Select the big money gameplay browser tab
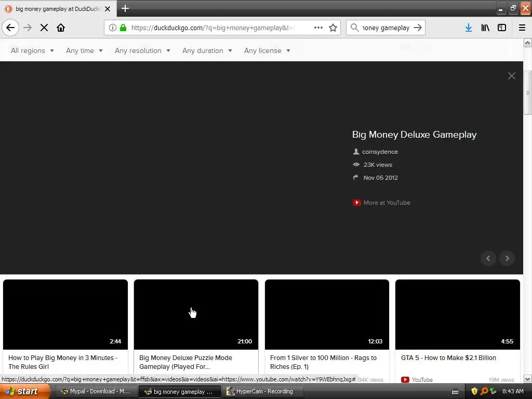Screen dimensions: 532x399 (x=58, y=9)
